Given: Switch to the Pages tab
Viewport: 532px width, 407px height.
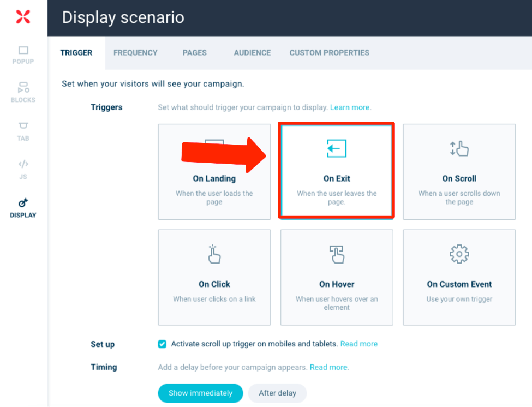Looking at the screenshot, I should [195, 53].
